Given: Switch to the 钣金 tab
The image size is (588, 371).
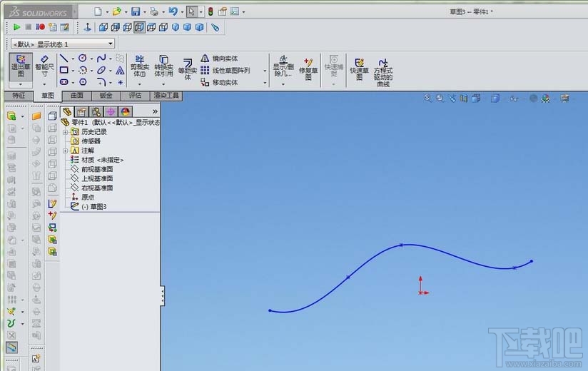Looking at the screenshot, I should 106,96.
